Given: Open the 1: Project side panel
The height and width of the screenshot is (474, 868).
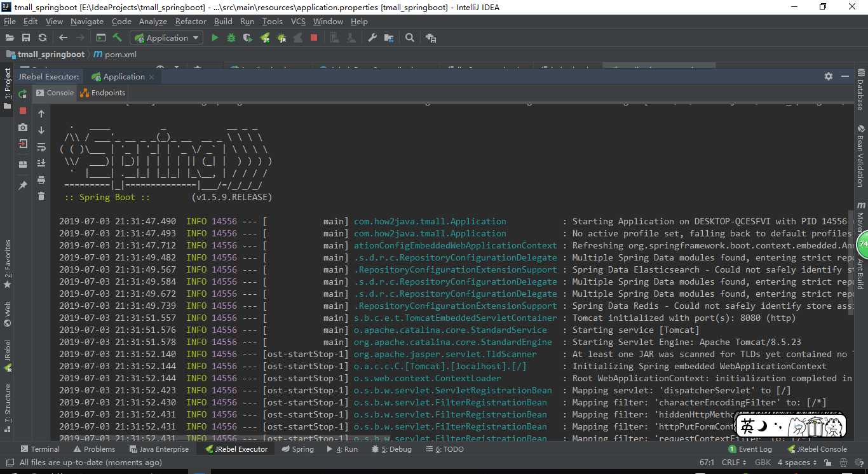Looking at the screenshot, I should 8,88.
